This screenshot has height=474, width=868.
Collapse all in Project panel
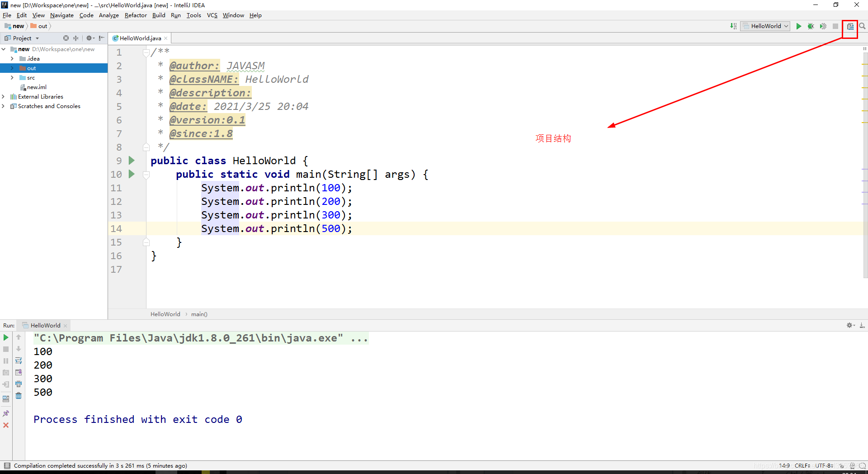tap(75, 38)
